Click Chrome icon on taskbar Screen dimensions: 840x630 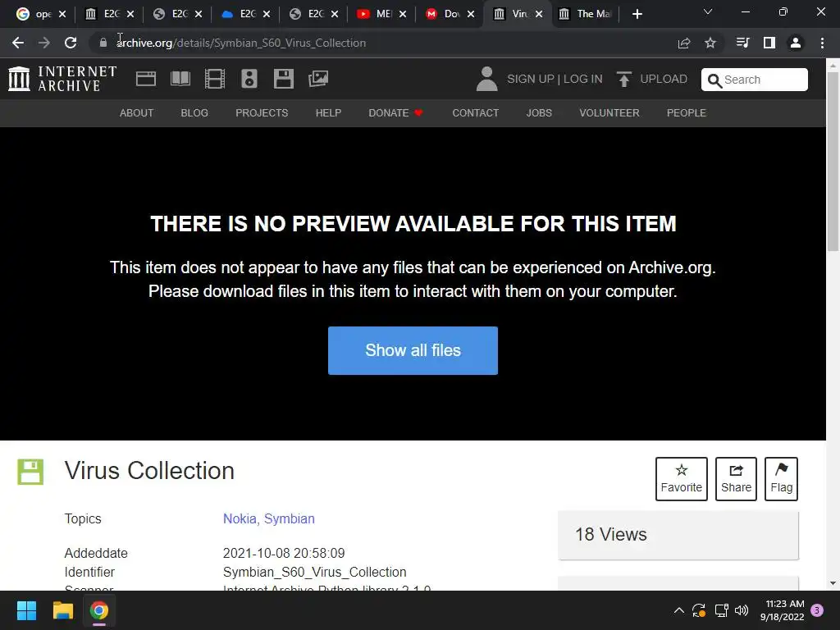(x=99, y=610)
